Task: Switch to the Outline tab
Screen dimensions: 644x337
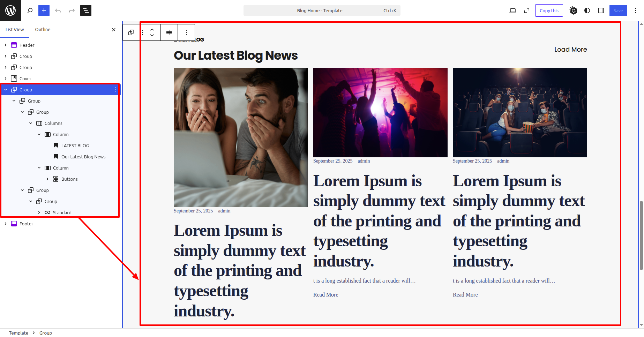Action: click(43, 30)
